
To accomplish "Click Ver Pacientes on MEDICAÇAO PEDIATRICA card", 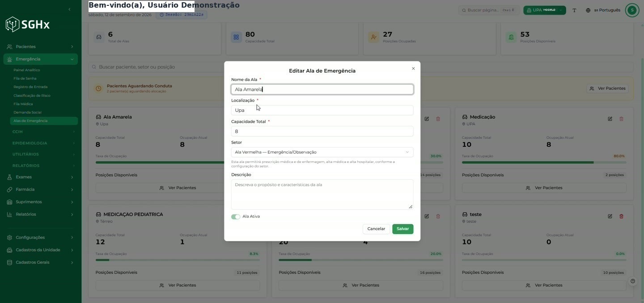I will 178,286.
